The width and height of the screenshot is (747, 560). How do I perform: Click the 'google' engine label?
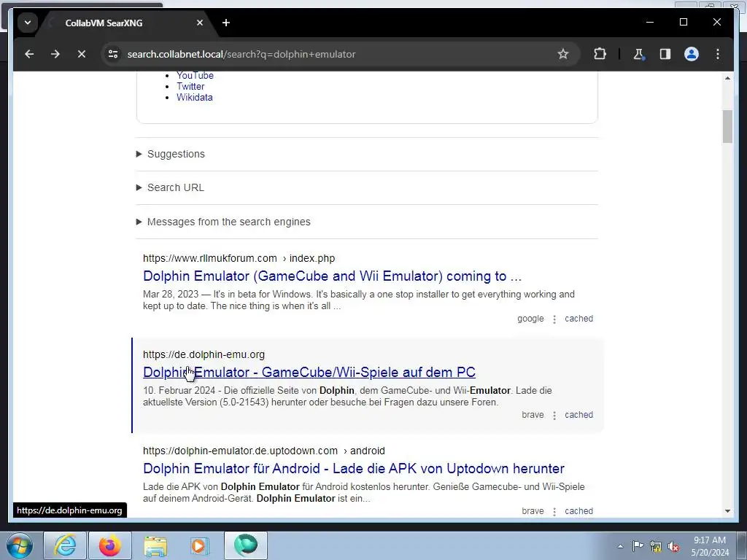530,319
